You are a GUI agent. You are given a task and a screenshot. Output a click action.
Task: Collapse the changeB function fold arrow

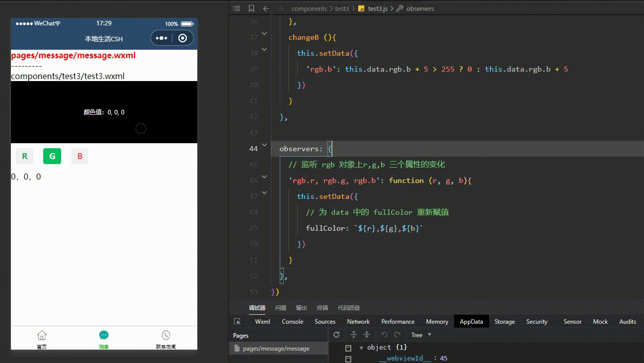[264, 34]
